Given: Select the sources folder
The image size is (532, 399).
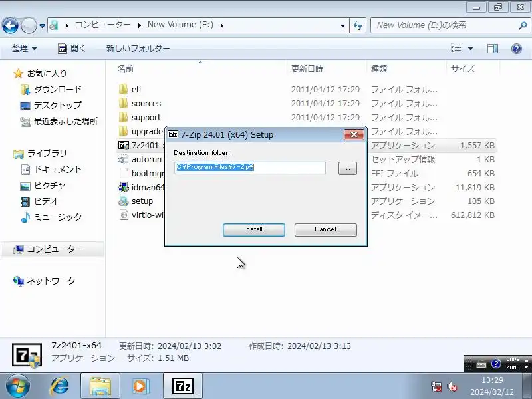Looking at the screenshot, I should pos(146,104).
